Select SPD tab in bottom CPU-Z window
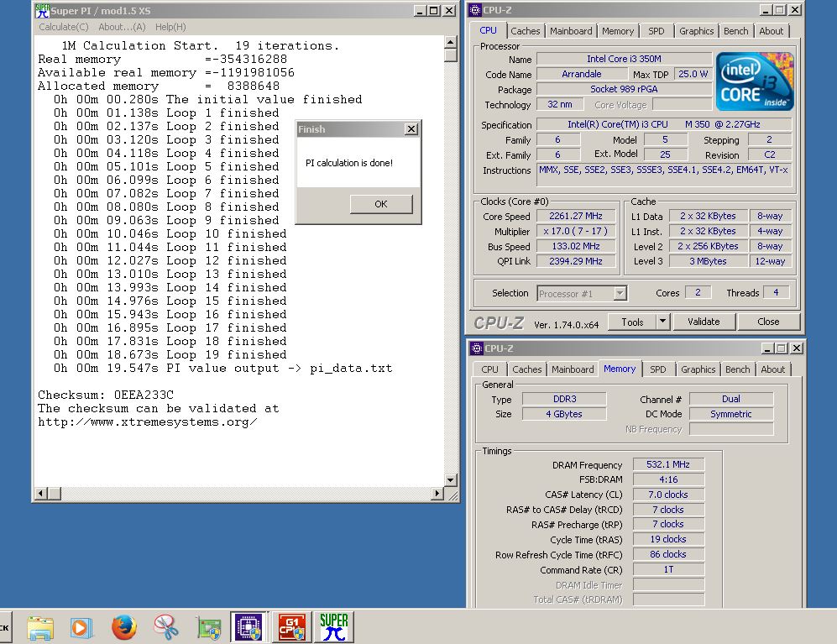 click(x=657, y=369)
